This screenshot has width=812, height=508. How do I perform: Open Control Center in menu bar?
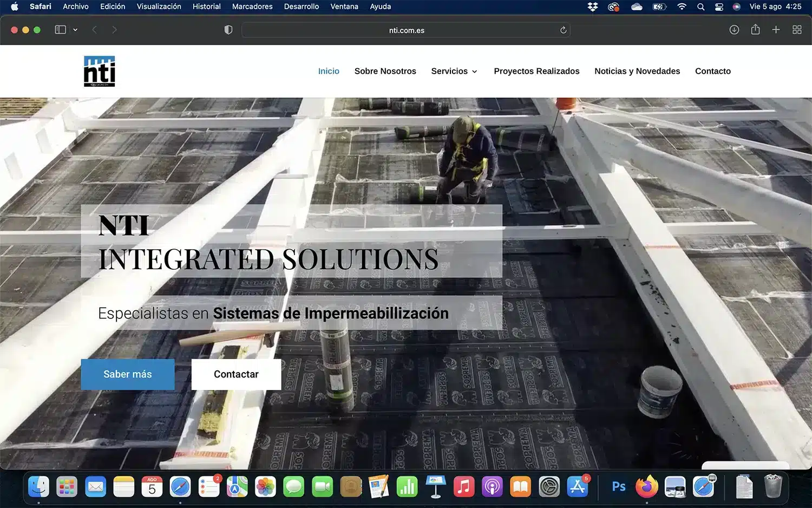[719, 6]
